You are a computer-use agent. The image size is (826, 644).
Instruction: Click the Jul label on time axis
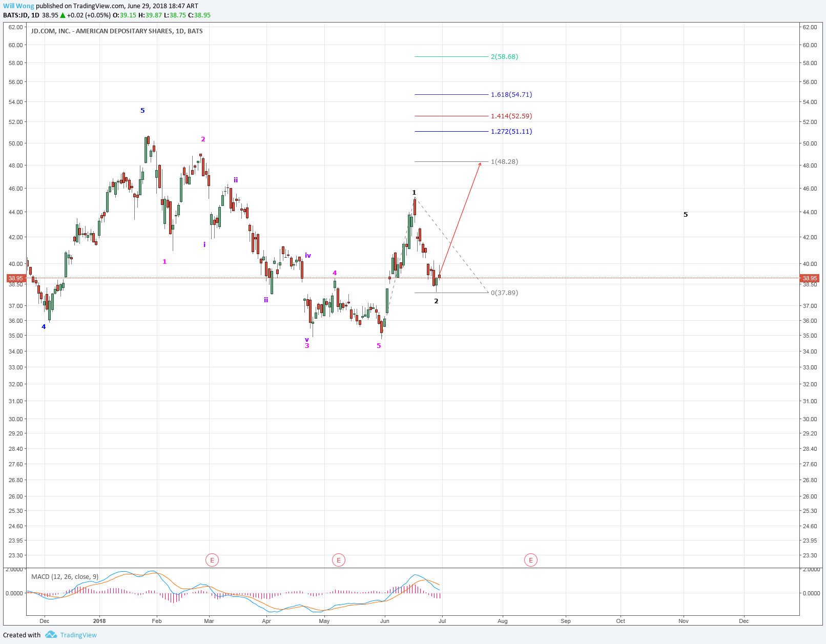point(442,621)
